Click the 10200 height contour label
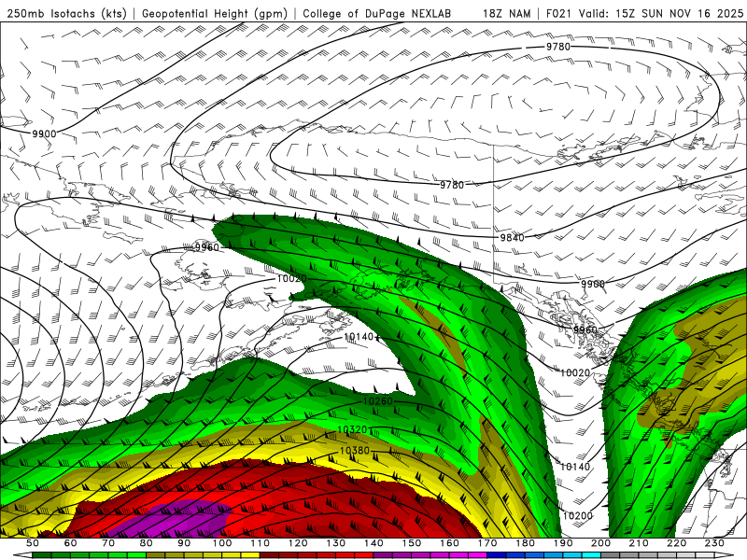This screenshot has height=560, width=747. 577,516
